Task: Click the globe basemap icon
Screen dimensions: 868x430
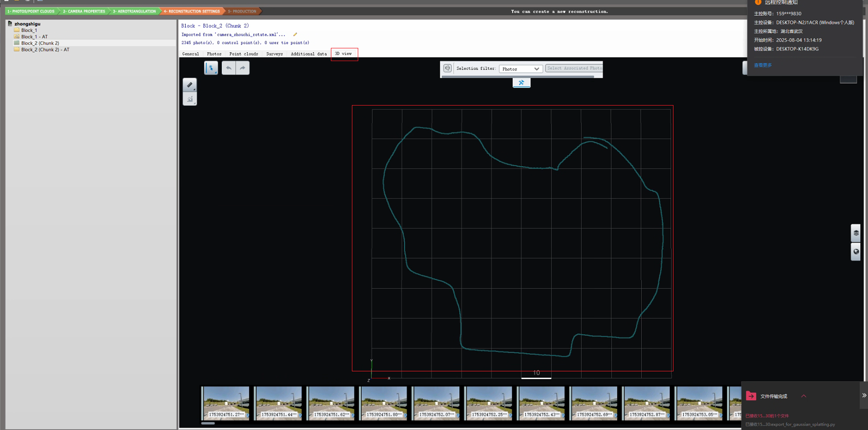Action: 856,252
